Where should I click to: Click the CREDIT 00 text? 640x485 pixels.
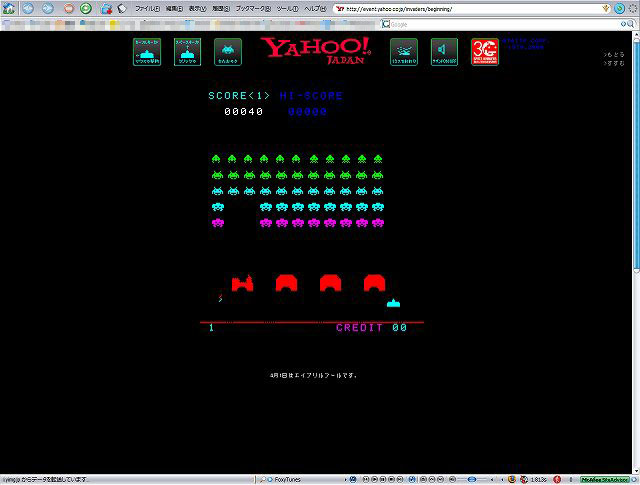pyautogui.click(x=371, y=327)
